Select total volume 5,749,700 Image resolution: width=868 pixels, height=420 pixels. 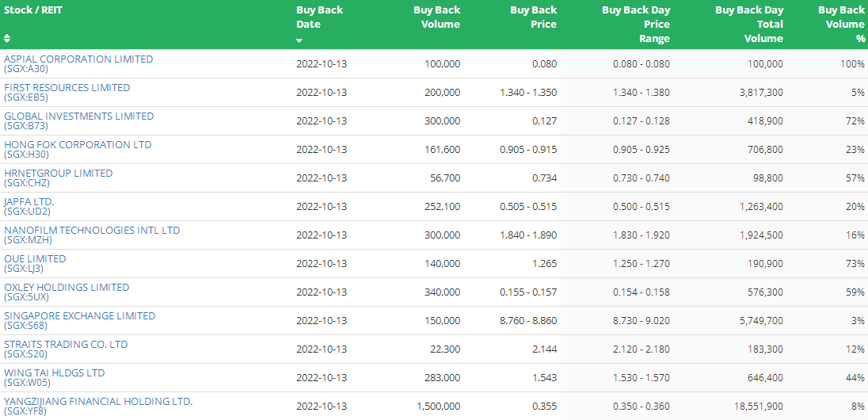[761, 321]
